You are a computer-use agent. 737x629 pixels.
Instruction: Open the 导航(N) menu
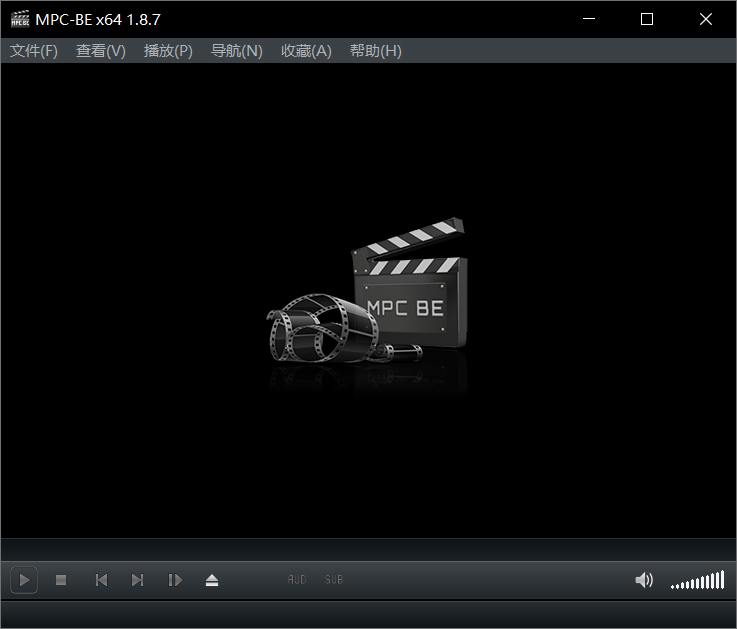coord(236,51)
